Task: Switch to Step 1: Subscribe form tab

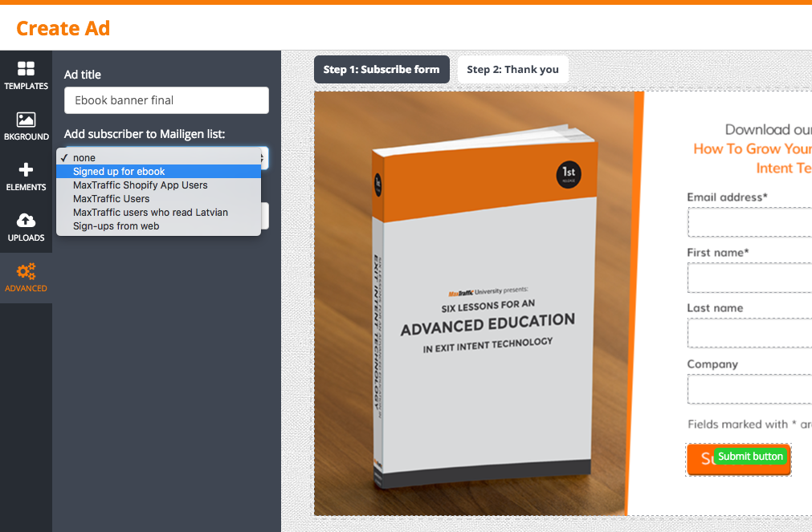Action: coord(382,69)
